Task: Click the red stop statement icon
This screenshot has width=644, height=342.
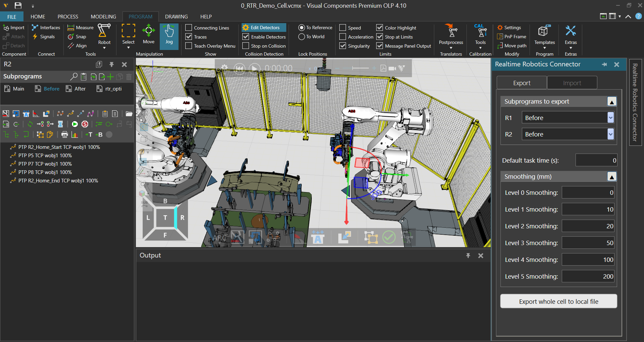Action: coord(85,124)
